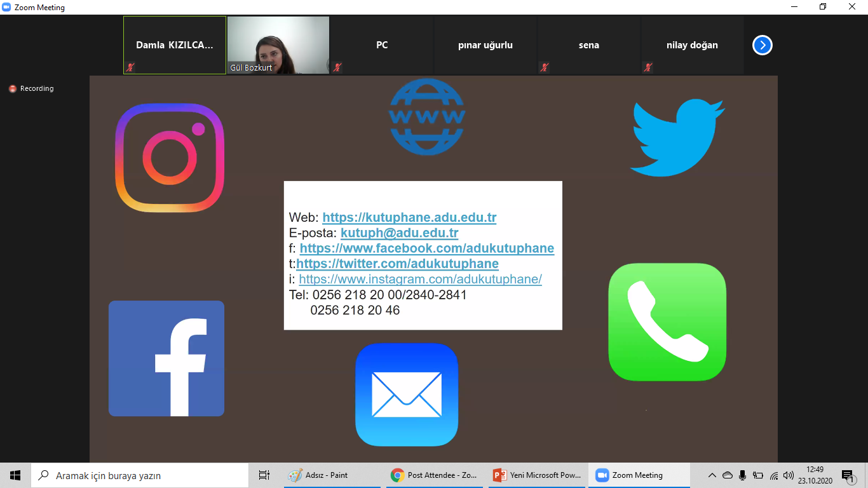The height and width of the screenshot is (488, 868).
Task: Click the blue mail envelope icon
Action: (407, 395)
